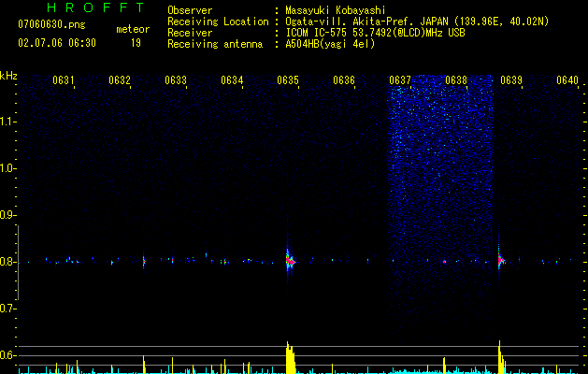Click the 0632 time marker

point(120,80)
